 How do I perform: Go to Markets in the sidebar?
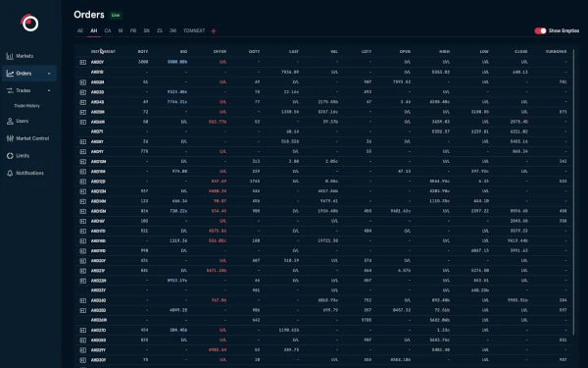24,56
